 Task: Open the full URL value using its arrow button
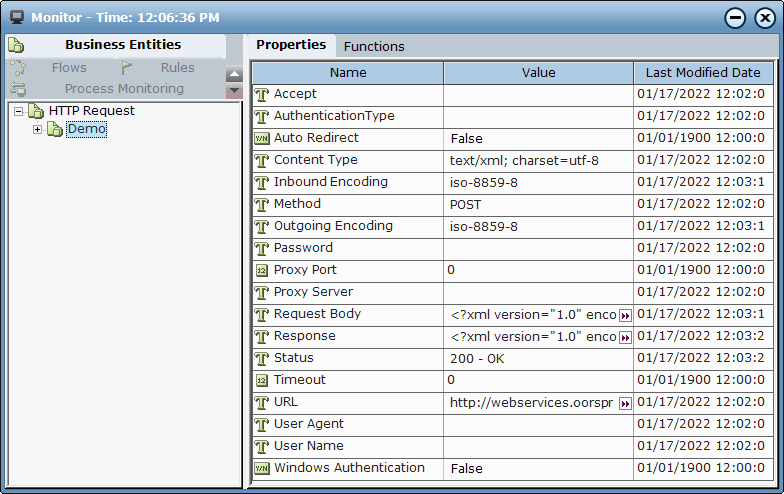[x=625, y=403]
